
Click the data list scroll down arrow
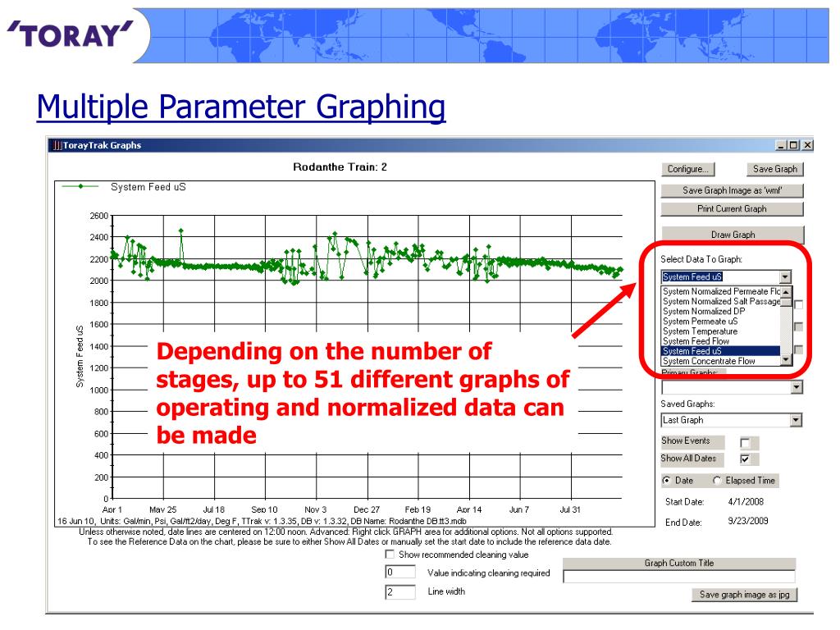coord(786,360)
